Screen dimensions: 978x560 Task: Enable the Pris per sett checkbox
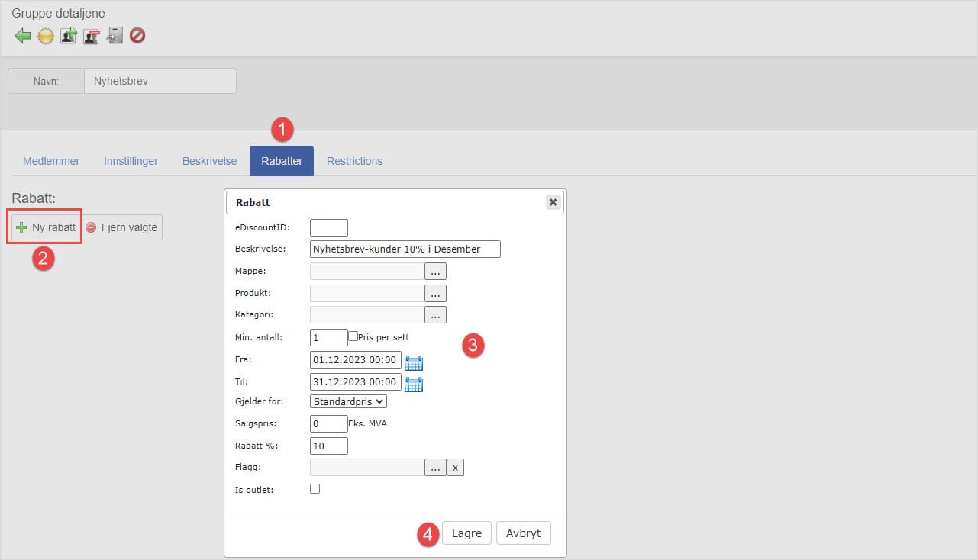(x=353, y=336)
